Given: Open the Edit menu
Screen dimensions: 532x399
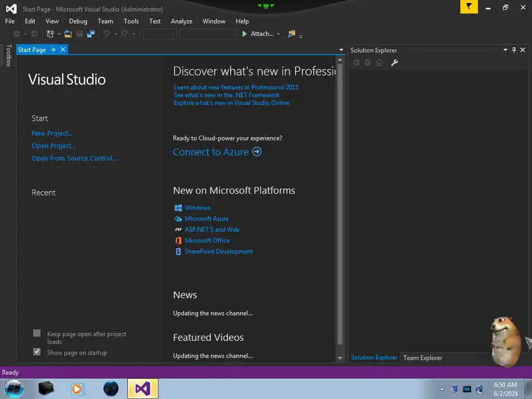Looking at the screenshot, I should pyautogui.click(x=30, y=21).
